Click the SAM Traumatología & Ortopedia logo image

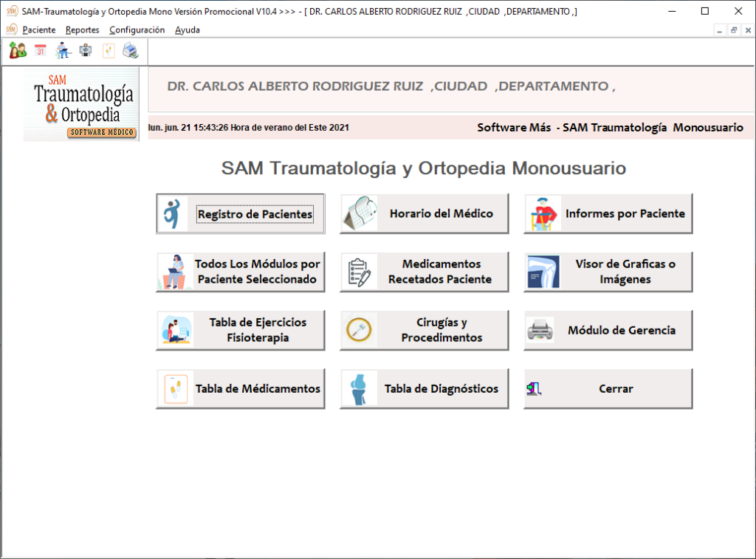[x=81, y=104]
